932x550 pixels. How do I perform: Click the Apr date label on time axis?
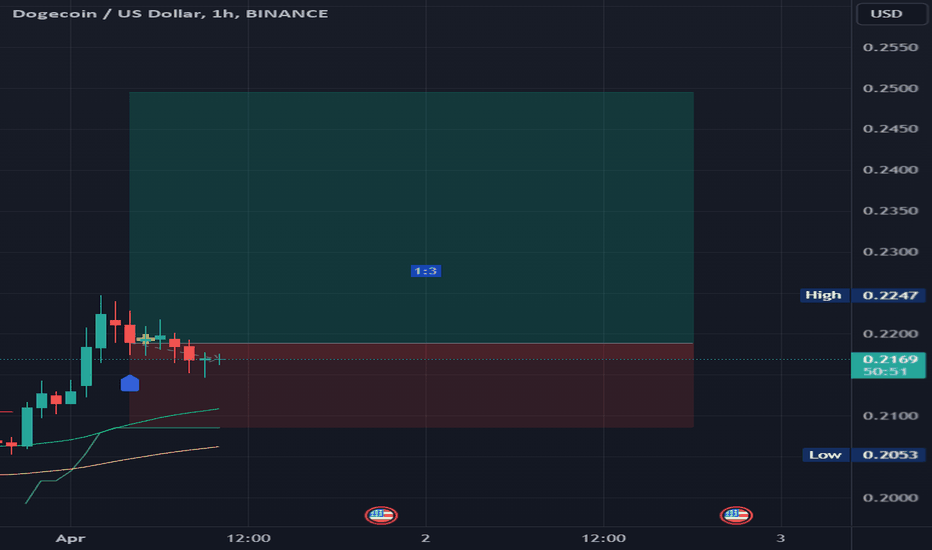70,538
